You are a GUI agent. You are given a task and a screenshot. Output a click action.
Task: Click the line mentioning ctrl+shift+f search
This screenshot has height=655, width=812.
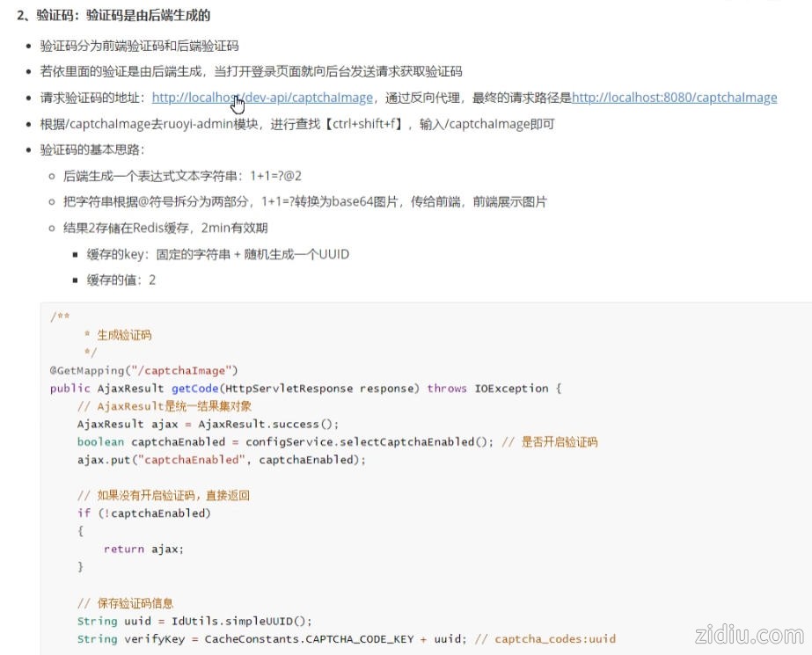pyautogui.click(x=297, y=124)
